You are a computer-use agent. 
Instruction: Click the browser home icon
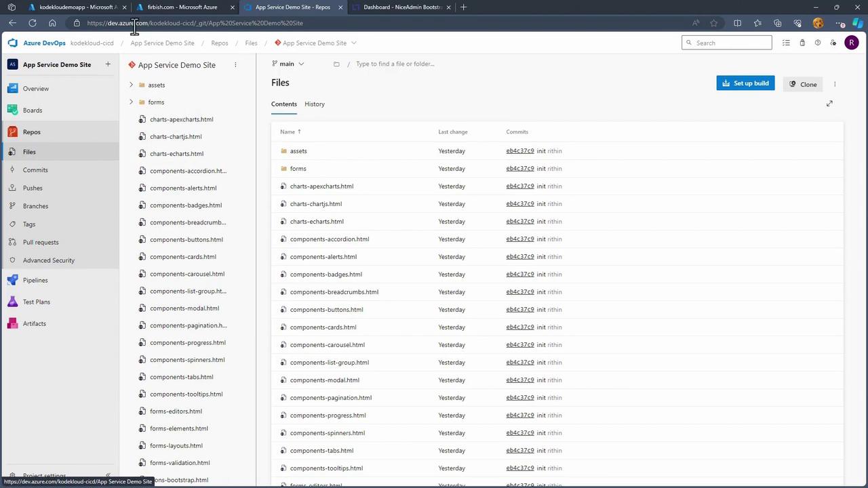(x=52, y=23)
